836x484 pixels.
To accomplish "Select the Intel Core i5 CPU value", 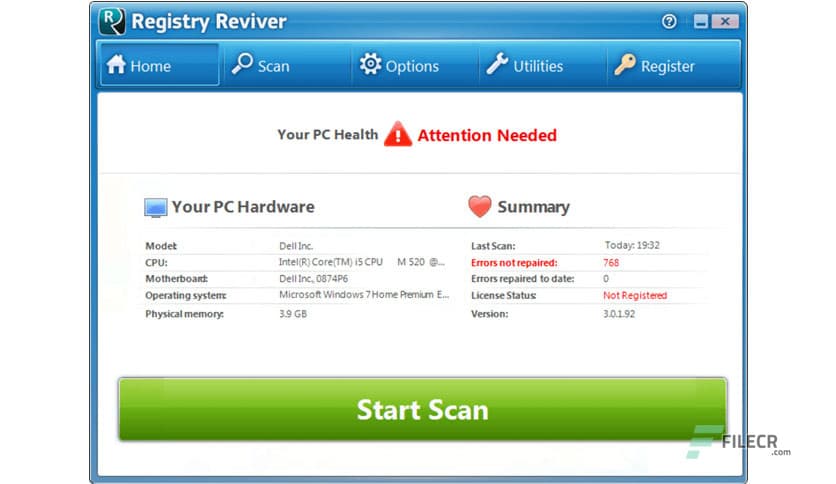I will click(x=361, y=262).
